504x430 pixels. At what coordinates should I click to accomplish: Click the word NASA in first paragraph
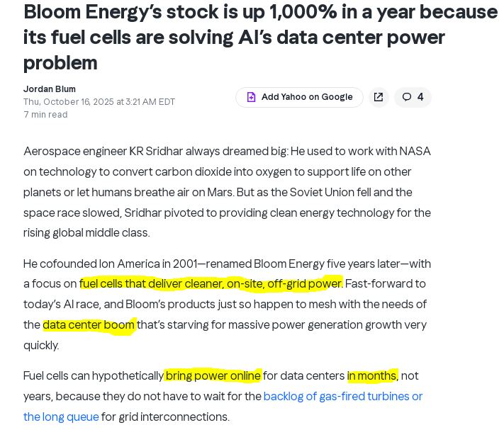(x=413, y=151)
